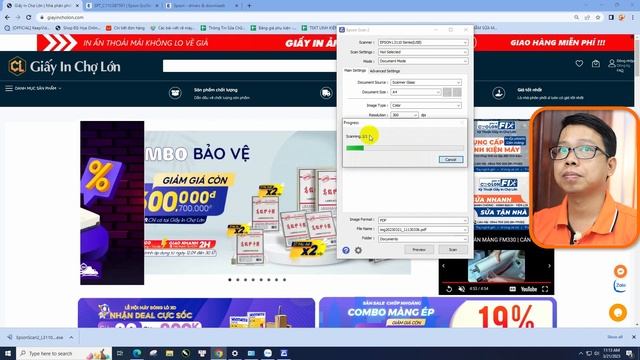Viewport: 640px width, 360px height.
Task: Click the orange messenger icon above Zalo
Action: (620, 271)
